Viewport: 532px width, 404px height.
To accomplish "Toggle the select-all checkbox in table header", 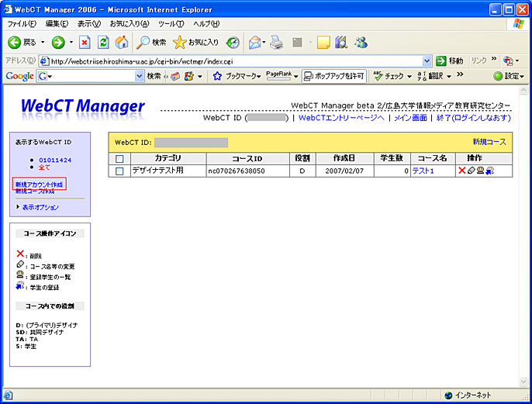I will 119,158.
